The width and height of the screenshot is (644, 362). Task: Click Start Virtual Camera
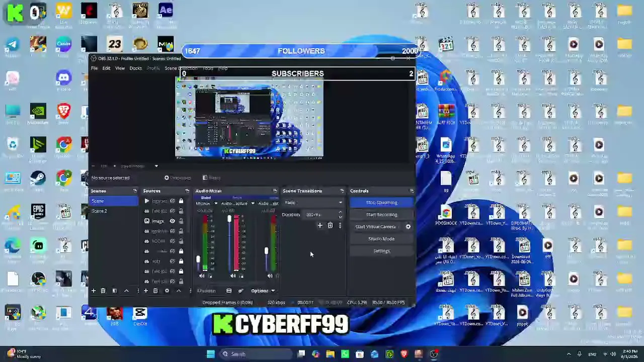point(375,227)
